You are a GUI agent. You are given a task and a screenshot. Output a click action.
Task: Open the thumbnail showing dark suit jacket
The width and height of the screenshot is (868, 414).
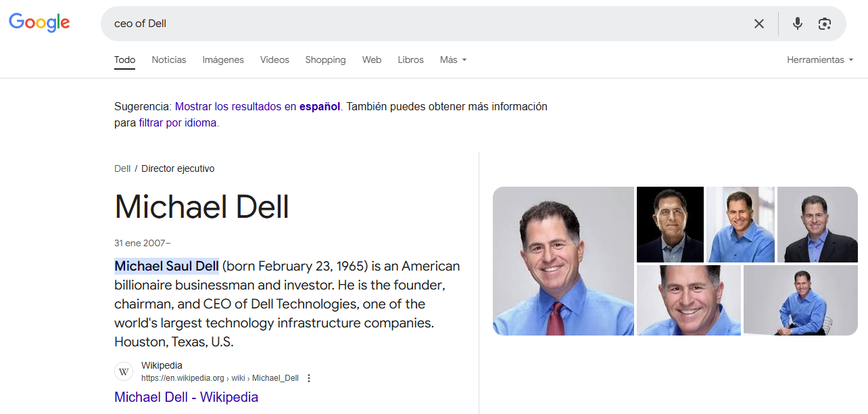pyautogui.click(x=817, y=225)
